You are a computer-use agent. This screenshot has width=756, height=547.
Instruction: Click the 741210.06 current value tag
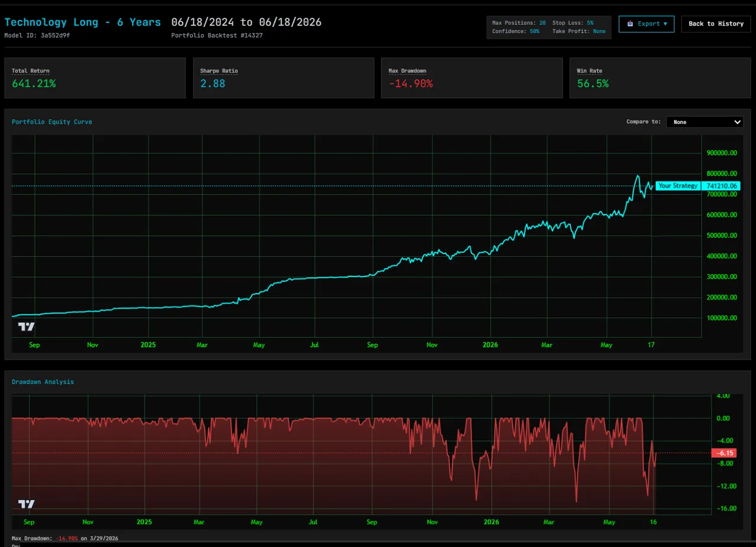(x=722, y=185)
